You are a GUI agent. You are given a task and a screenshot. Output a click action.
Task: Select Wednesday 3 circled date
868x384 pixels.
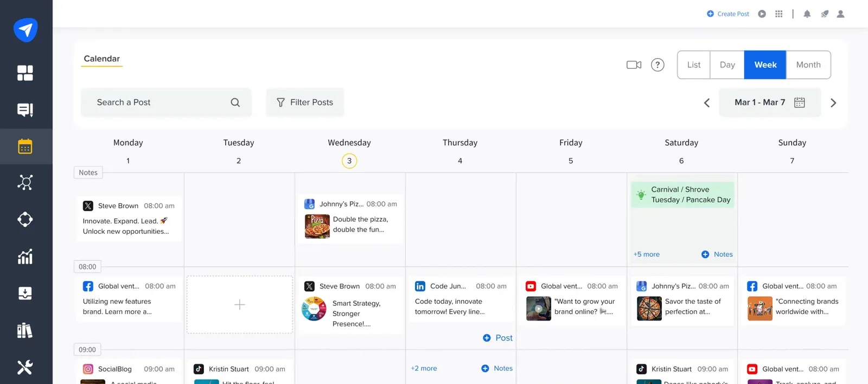(349, 161)
